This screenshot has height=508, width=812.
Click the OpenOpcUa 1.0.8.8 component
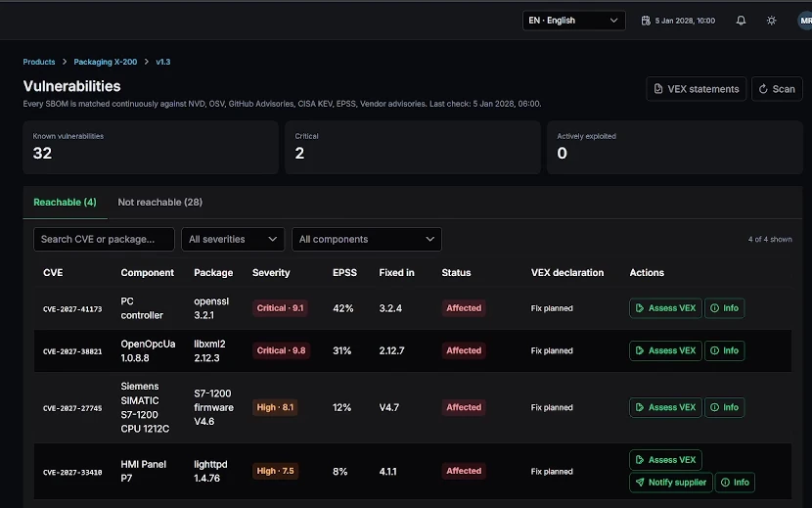pos(148,351)
